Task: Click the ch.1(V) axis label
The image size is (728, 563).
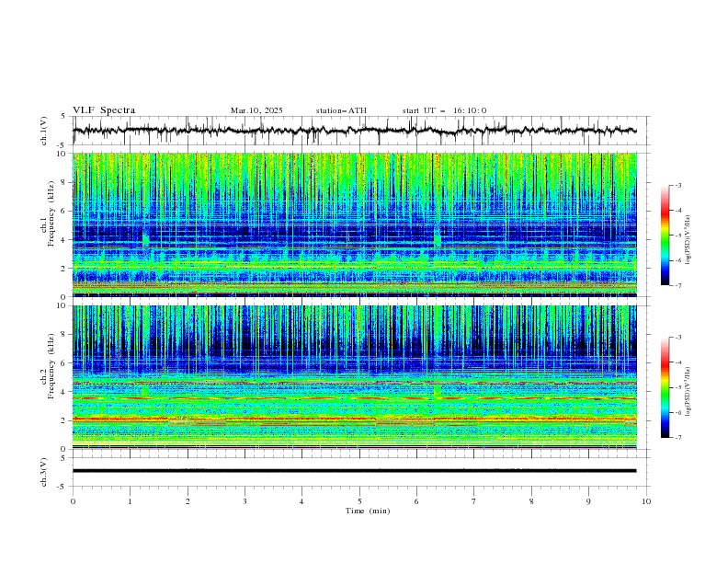Action: click(44, 131)
